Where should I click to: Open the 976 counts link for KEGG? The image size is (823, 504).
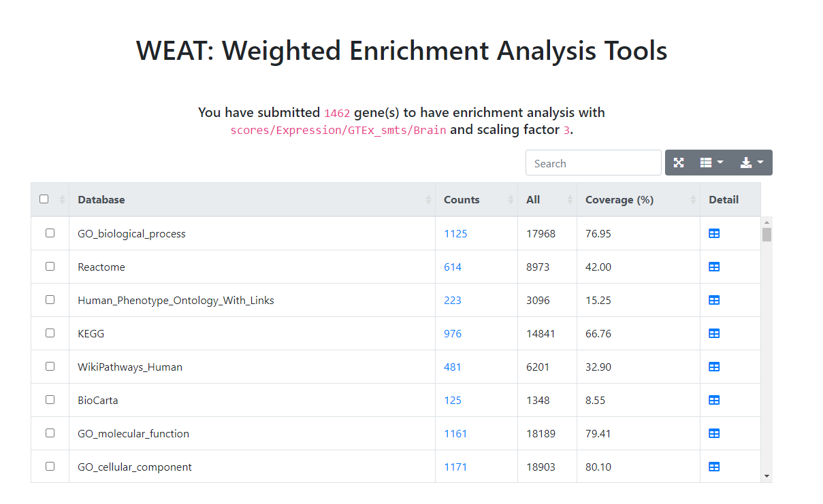click(x=453, y=333)
